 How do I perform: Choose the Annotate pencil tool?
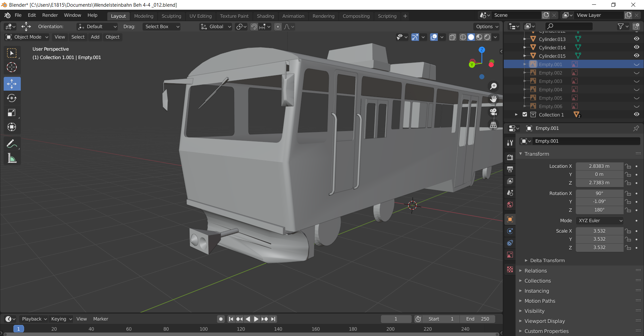click(12, 144)
